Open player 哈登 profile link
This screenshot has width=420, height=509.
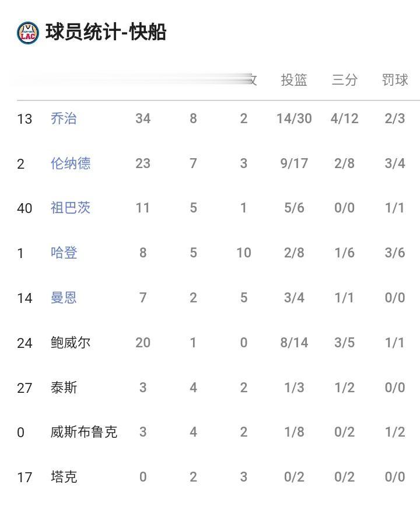pyautogui.click(x=64, y=253)
